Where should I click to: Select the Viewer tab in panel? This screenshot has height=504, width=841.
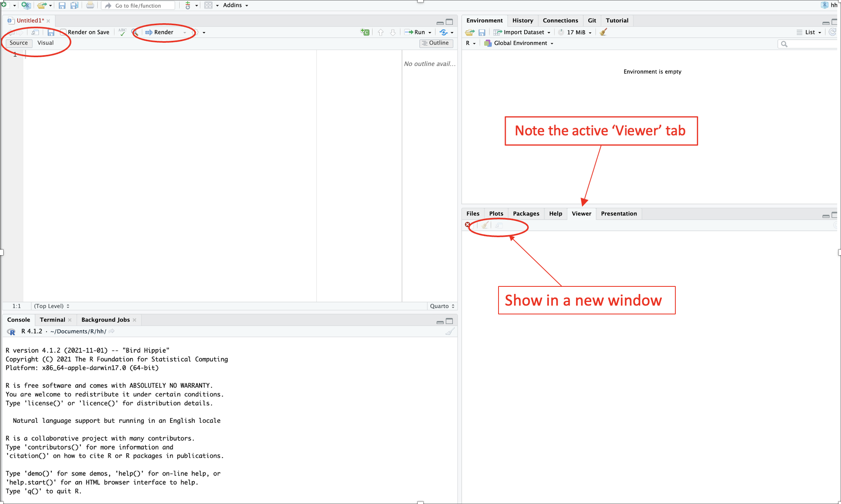coord(580,213)
